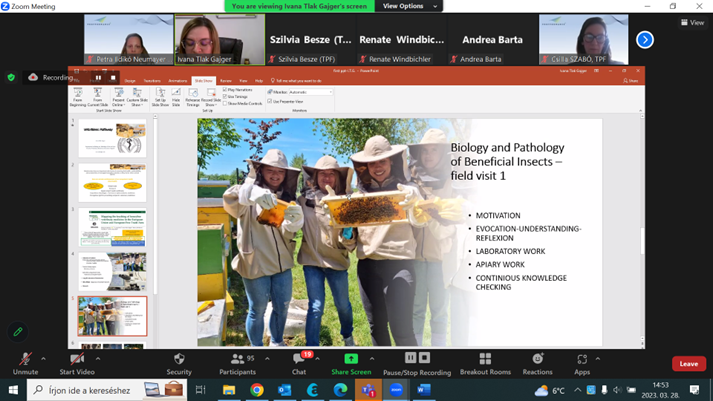
Task: Click the green annotation pencil button
Action: pos(18,332)
